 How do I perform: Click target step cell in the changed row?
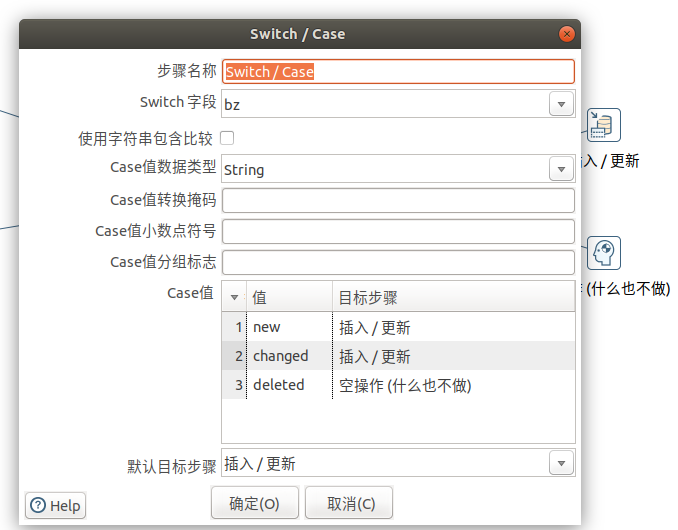tap(454, 356)
